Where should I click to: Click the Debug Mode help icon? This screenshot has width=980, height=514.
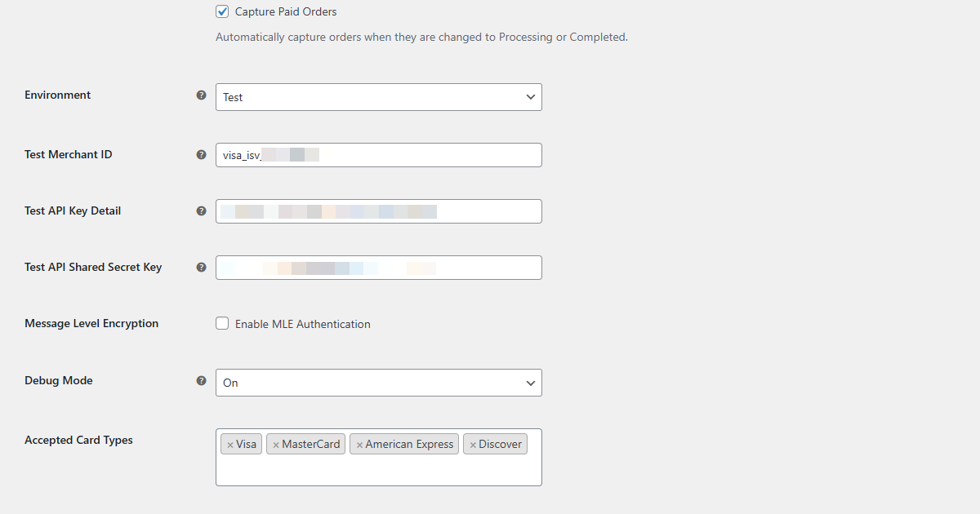201,380
